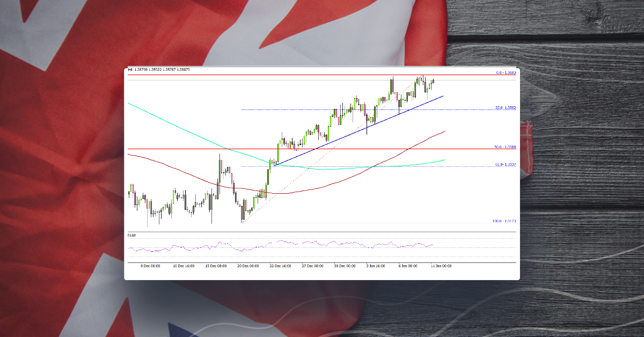Viewport: 644px width, 337px height.
Task: Click the 100.0 - 1.3173 Fibonacci label
Action: pyautogui.click(x=506, y=219)
